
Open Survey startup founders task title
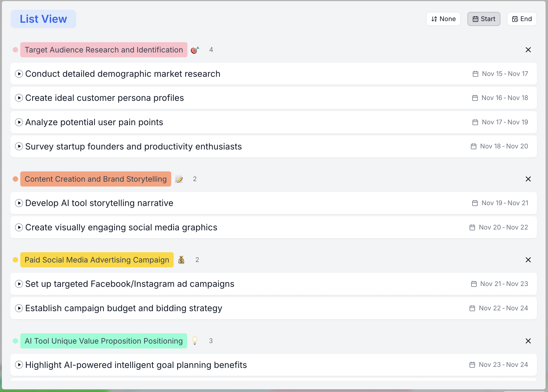[x=133, y=147]
